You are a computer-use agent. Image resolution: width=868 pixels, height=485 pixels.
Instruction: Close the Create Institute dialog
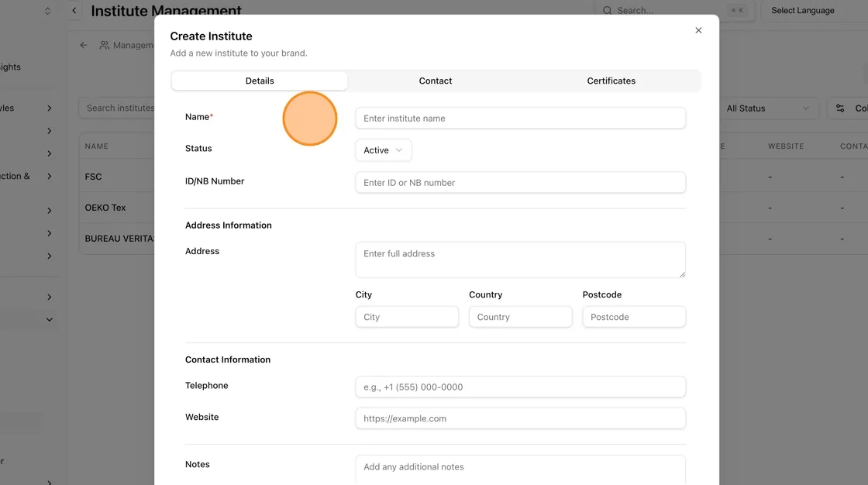pyautogui.click(x=698, y=30)
